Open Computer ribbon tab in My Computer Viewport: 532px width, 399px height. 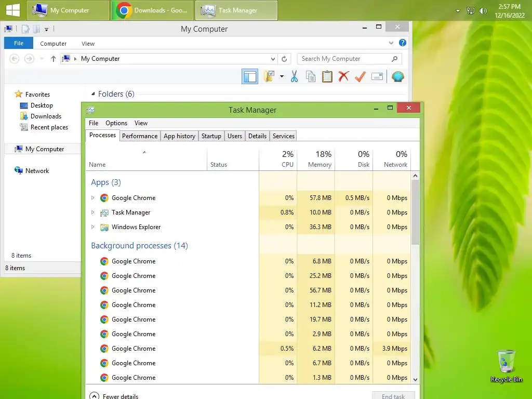(x=54, y=44)
